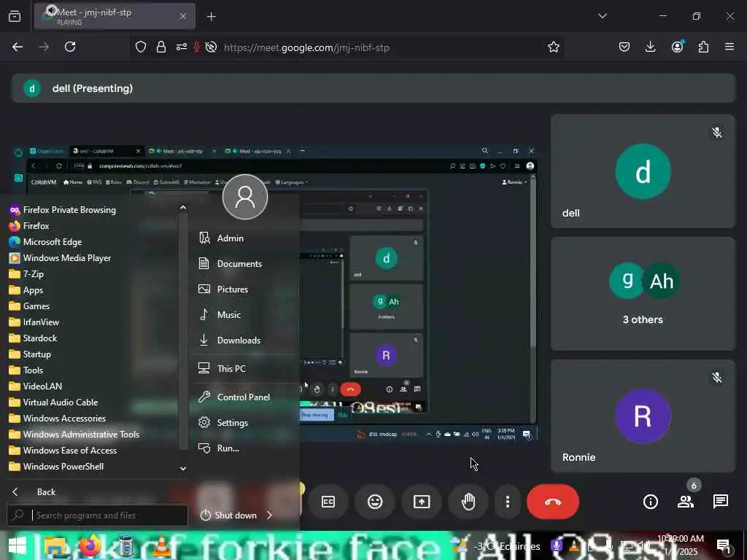
Task: Open the Windows Accessories folder
Action: (58, 418)
